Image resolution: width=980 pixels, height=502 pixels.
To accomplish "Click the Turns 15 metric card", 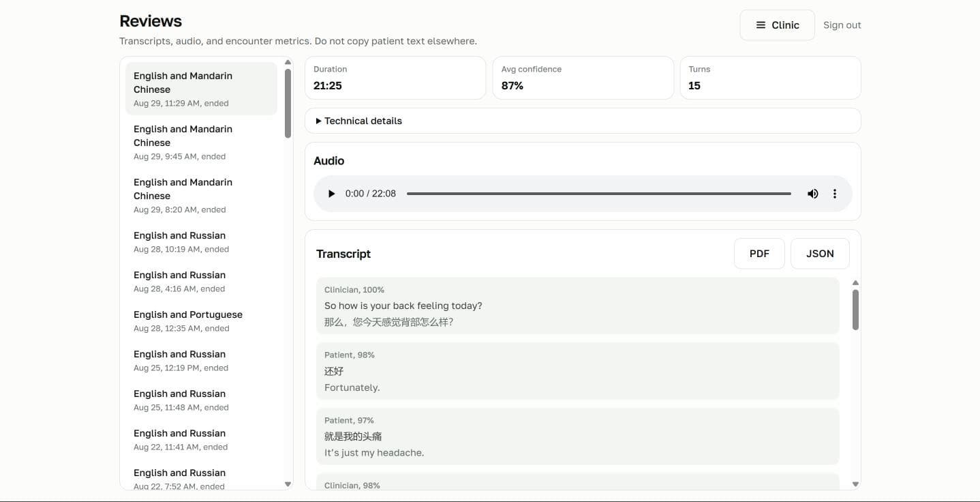I will coord(770,78).
